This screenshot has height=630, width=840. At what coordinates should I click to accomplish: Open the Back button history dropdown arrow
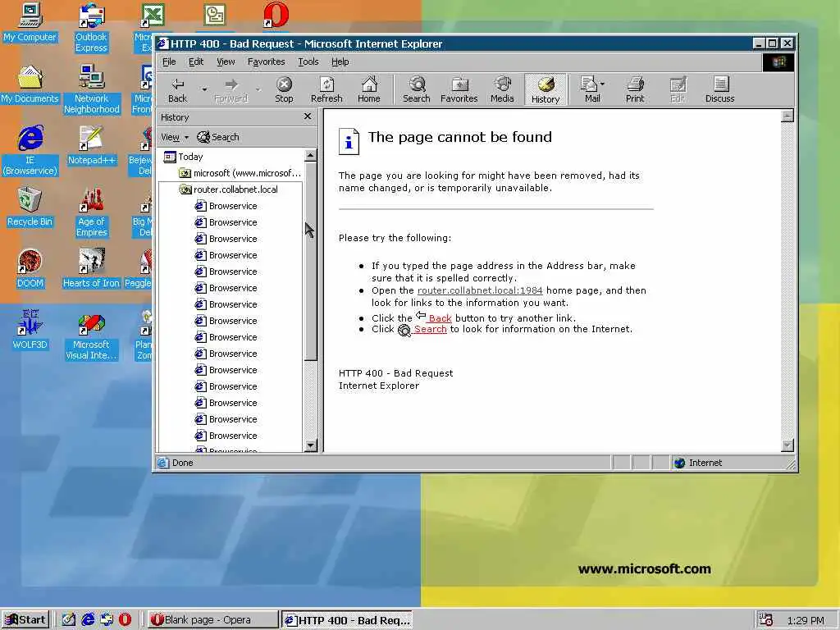point(204,89)
